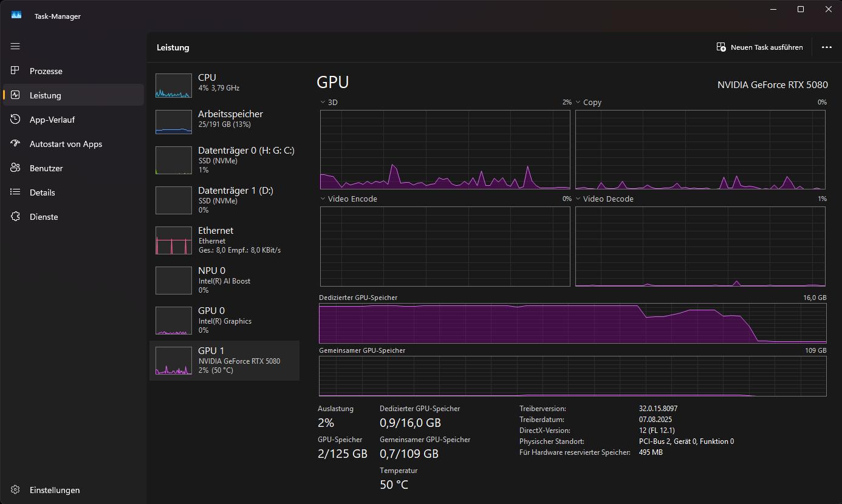Select the Details list icon
The image size is (842, 504).
click(15, 192)
